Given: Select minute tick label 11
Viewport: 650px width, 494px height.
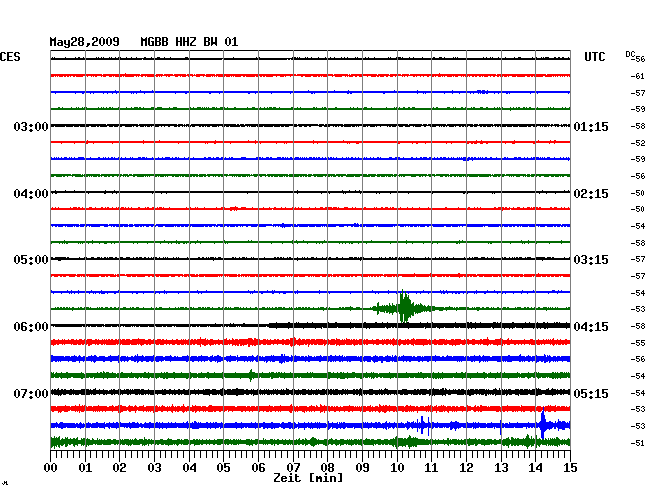Looking at the screenshot, I should click(x=431, y=467).
